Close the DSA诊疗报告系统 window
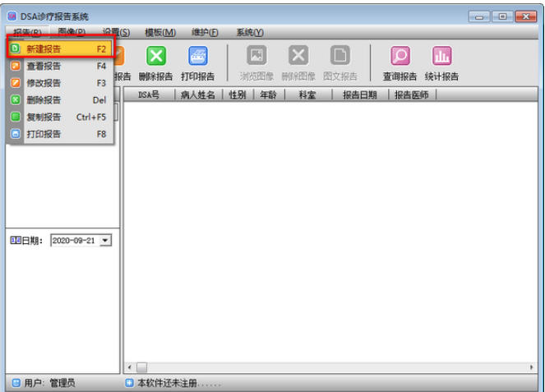The image size is (545, 392). coord(526,16)
